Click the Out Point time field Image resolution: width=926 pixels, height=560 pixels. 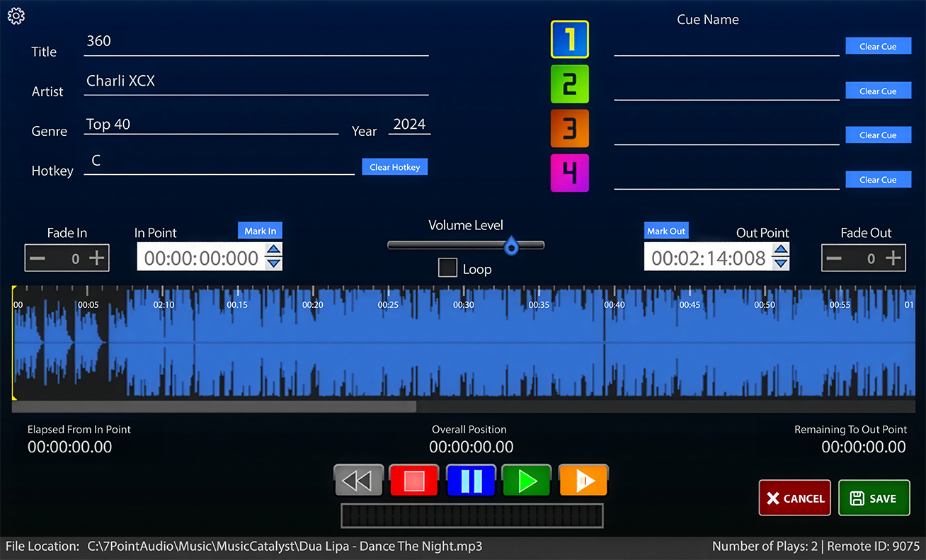coord(708,257)
